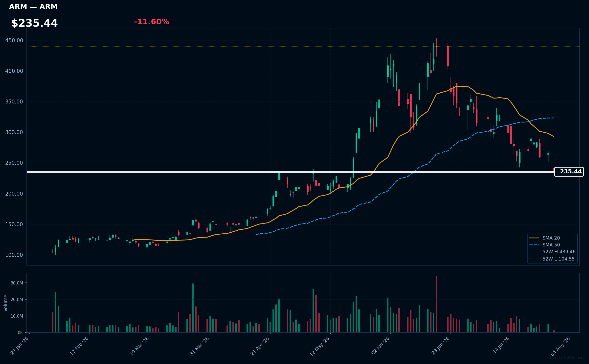Click the blue dashed sample beside SMA 50

pos(534,245)
